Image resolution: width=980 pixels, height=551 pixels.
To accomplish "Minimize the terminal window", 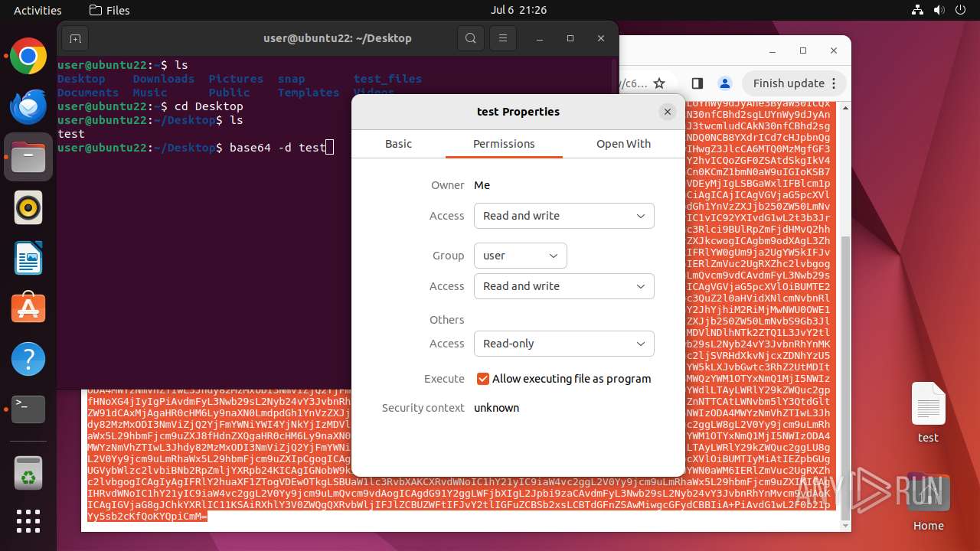I will 541,38.
